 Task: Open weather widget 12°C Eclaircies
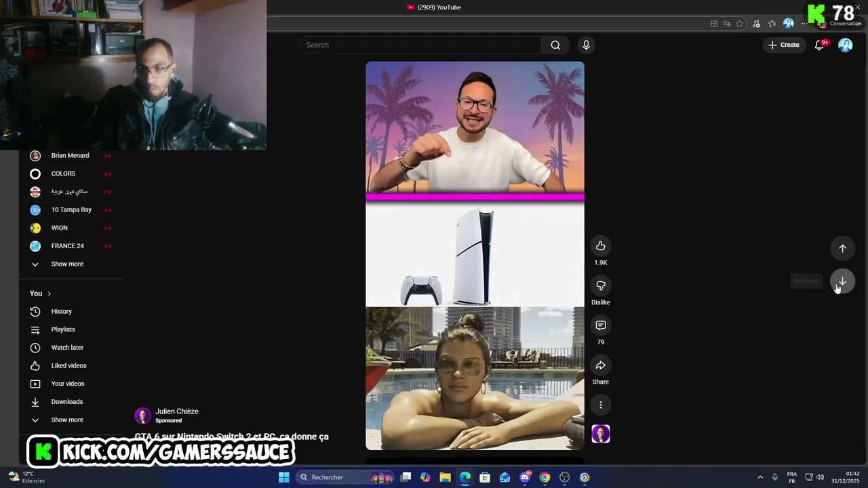[x=27, y=477]
